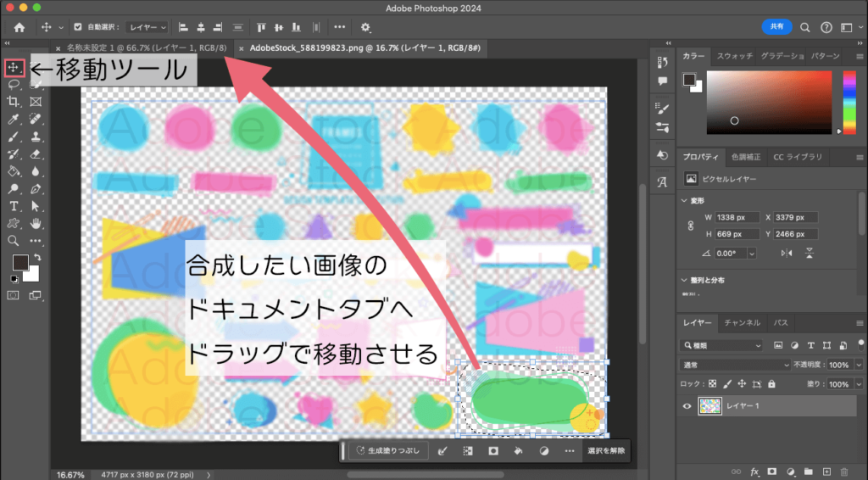Image resolution: width=868 pixels, height=480 pixels.
Task: Select the Path Selection arrow tool
Action: click(36, 207)
